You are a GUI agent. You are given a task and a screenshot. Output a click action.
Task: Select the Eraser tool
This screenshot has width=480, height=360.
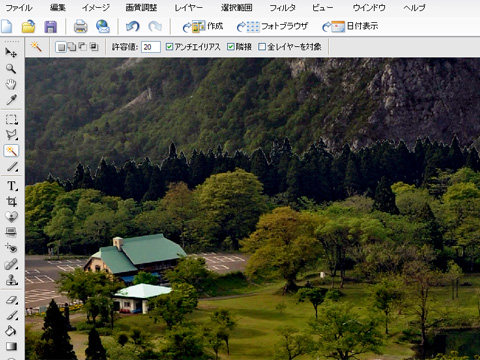(x=11, y=300)
